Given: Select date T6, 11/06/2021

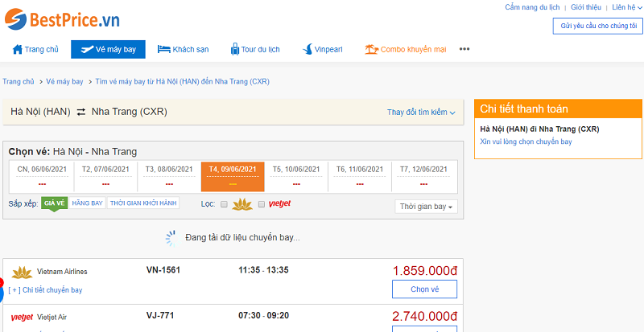Looking at the screenshot, I should (360, 177).
